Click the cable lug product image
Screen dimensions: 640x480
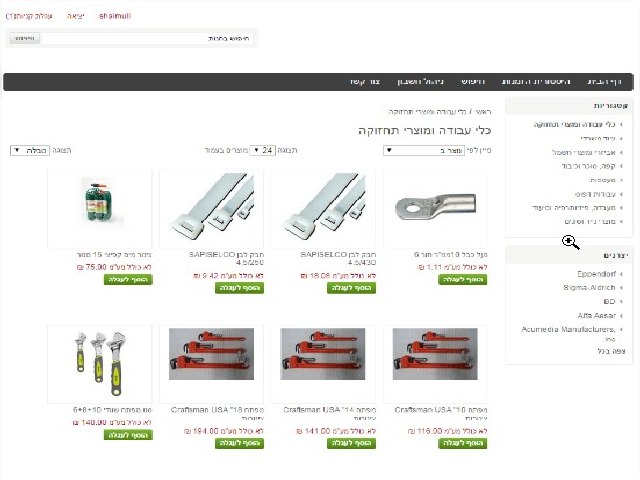435,207
